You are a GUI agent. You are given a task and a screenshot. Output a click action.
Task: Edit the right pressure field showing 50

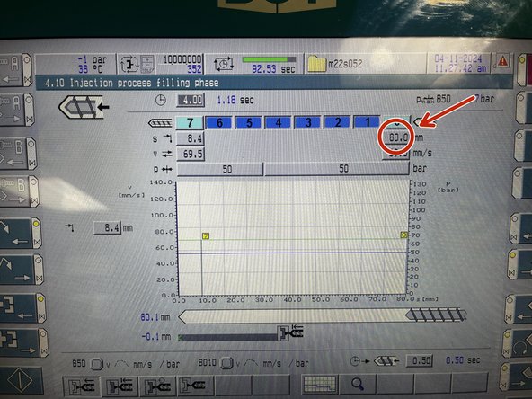click(337, 169)
